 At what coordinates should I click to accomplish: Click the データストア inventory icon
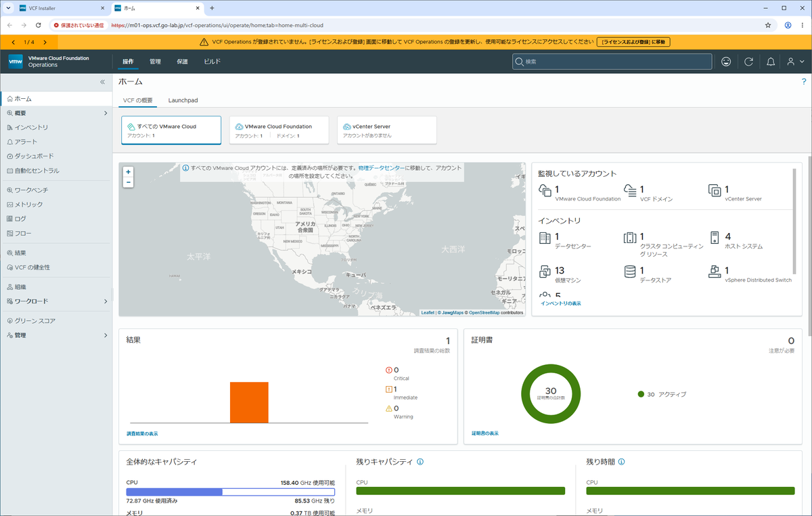(x=629, y=272)
